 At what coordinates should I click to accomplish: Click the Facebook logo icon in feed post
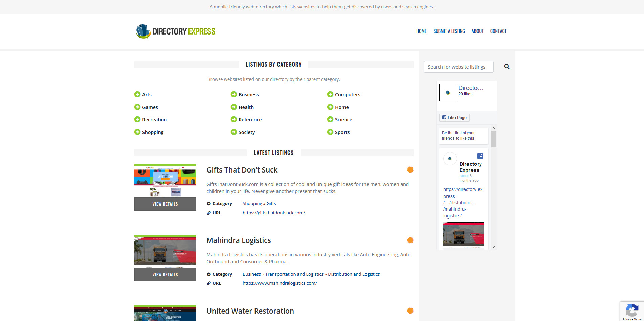point(480,156)
